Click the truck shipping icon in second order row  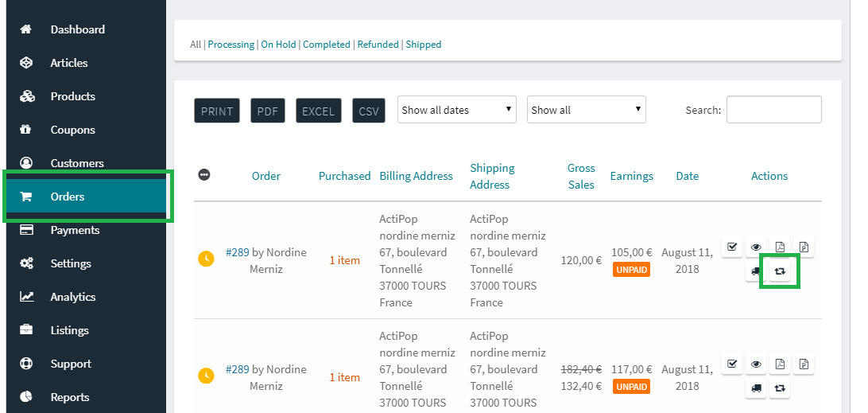pos(756,388)
